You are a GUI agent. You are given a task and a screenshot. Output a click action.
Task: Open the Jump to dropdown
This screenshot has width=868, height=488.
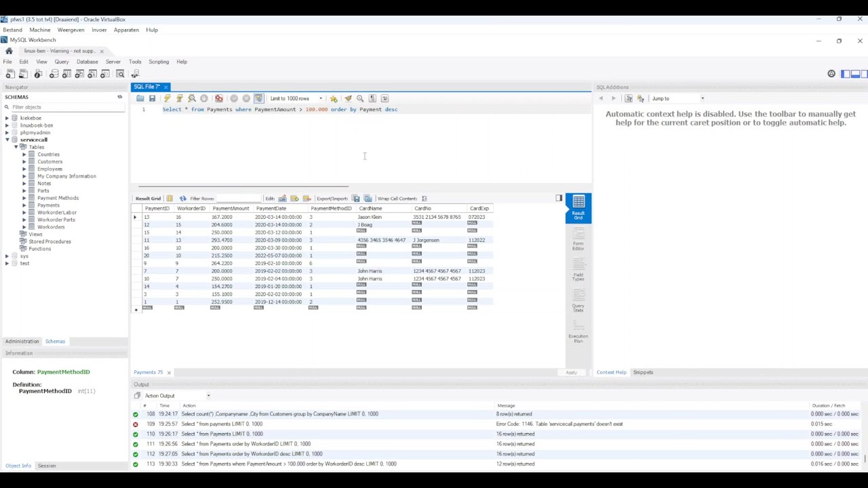678,98
